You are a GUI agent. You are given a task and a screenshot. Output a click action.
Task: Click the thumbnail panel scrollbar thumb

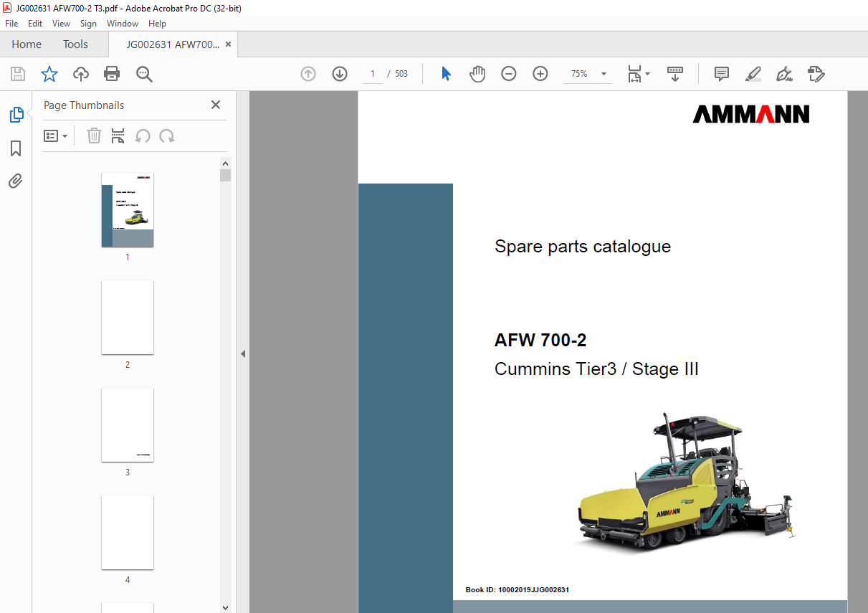pos(226,176)
